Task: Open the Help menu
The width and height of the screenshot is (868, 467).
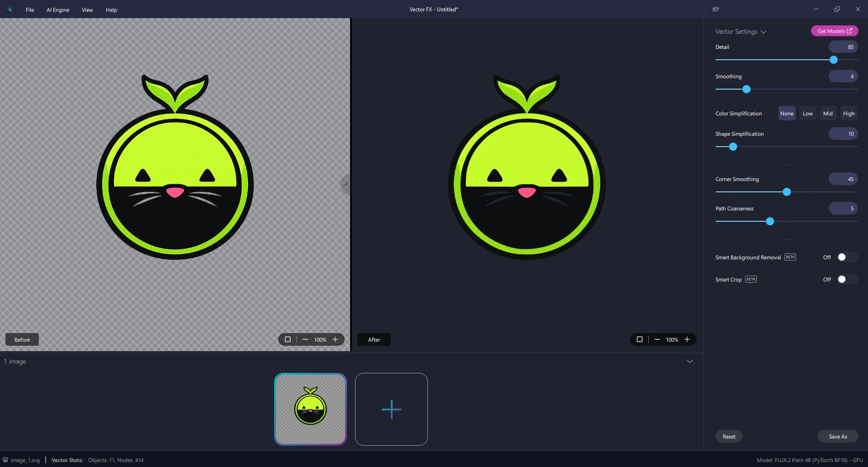Action: coord(111,10)
